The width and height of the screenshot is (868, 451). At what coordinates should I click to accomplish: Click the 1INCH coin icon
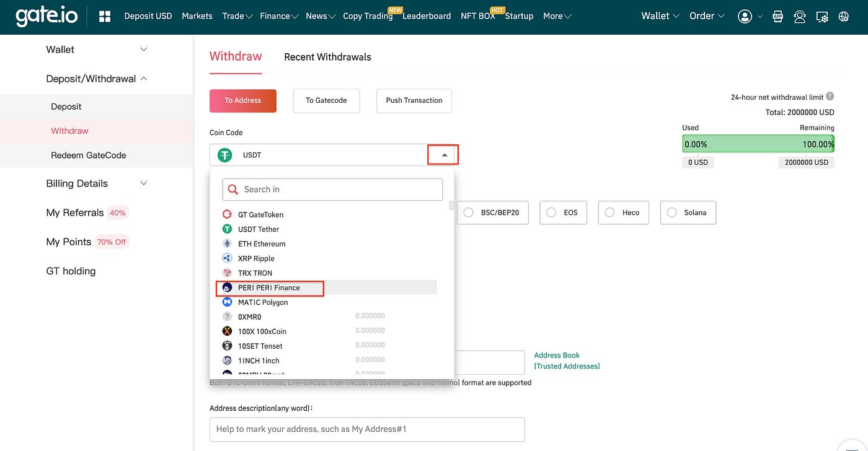(x=227, y=361)
